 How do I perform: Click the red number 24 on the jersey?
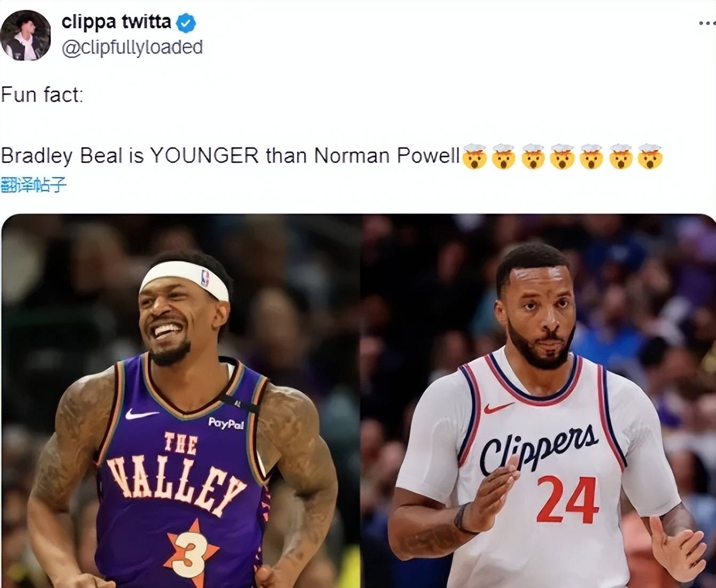pyautogui.click(x=566, y=499)
